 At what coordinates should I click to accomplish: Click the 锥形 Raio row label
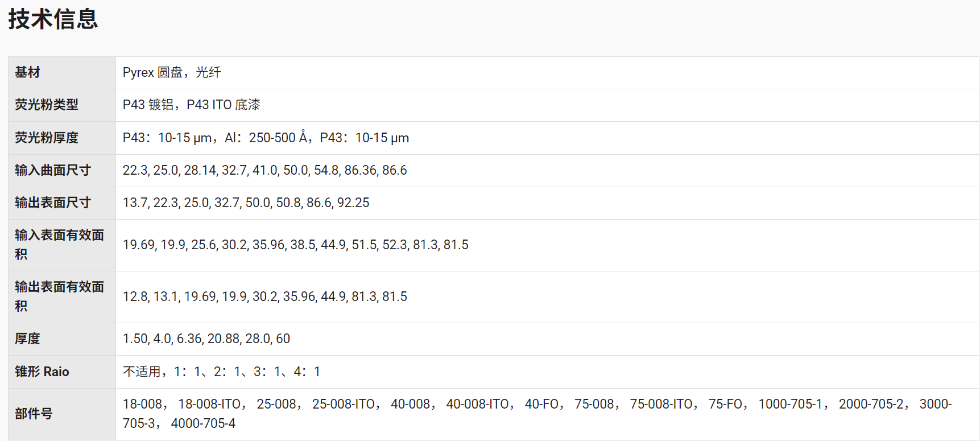(42, 372)
